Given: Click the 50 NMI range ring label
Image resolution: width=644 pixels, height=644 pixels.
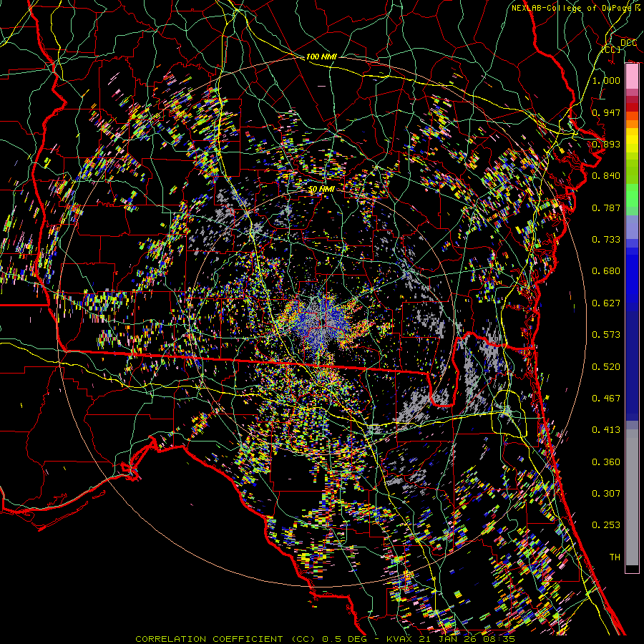Looking at the screenshot, I should pos(322,189).
